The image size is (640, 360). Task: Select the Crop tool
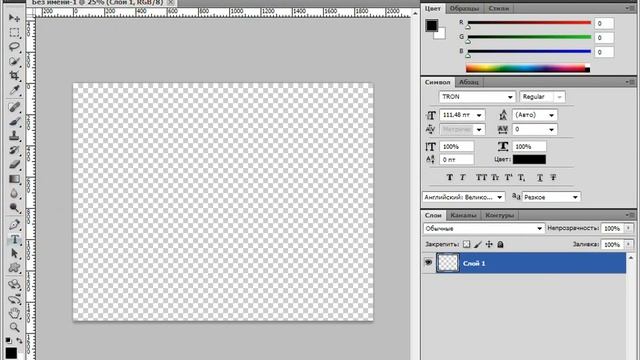[x=14, y=76]
